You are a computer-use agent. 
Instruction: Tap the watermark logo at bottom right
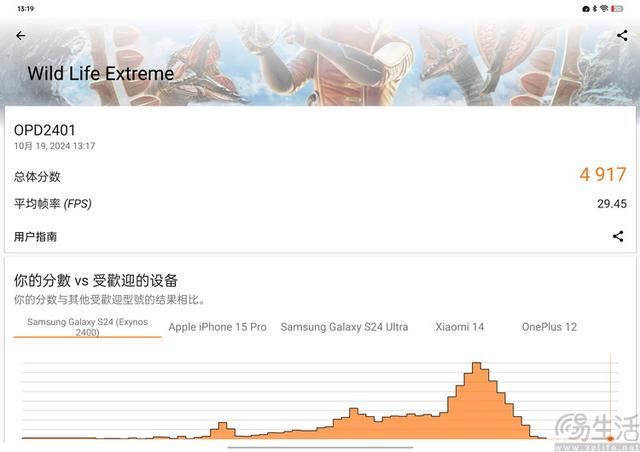coord(594,427)
